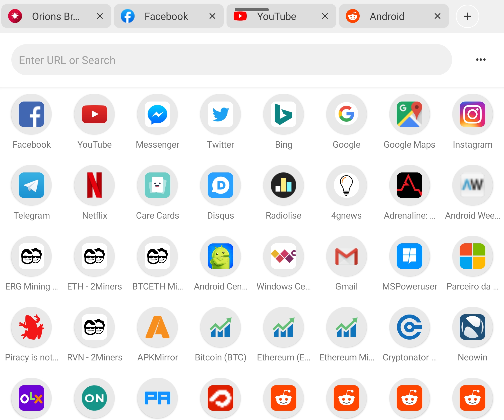The image size is (504, 420).
Task: Open the Disqus shortcut
Action: [x=220, y=185]
